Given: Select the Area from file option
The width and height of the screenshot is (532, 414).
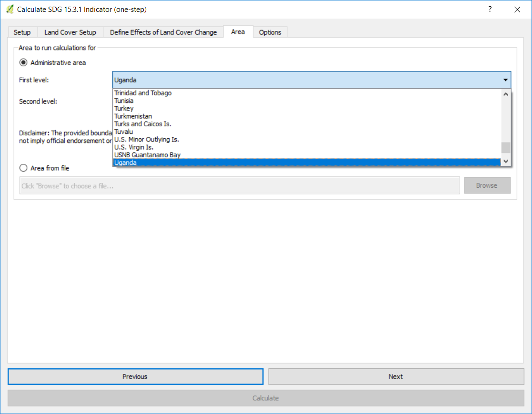Looking at the screenshot, I should click(23, 168).
